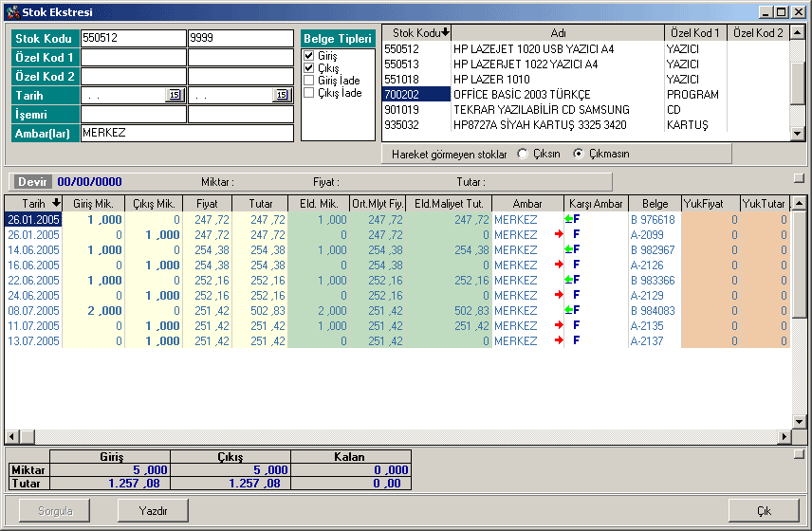This screenshot has height=531, width=812.
Task: Enable the Giriş document type checkbox
Action: (x=309, y=55)
